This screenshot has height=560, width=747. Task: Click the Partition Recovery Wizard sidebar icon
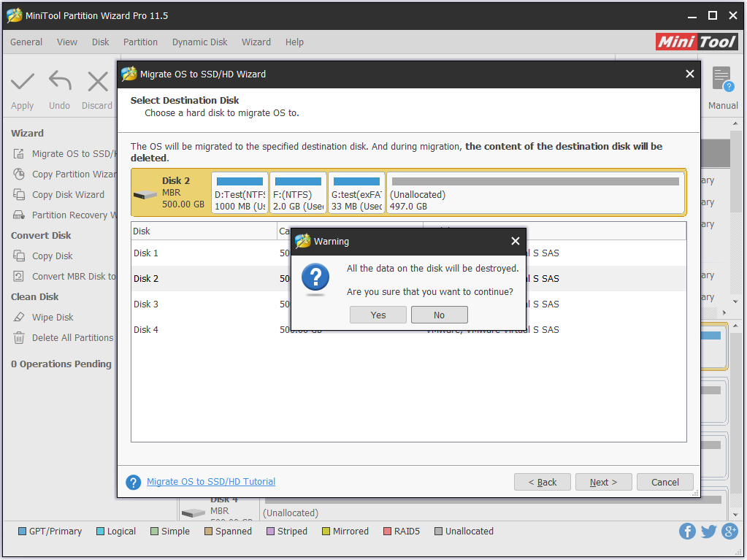pos(18,215)
